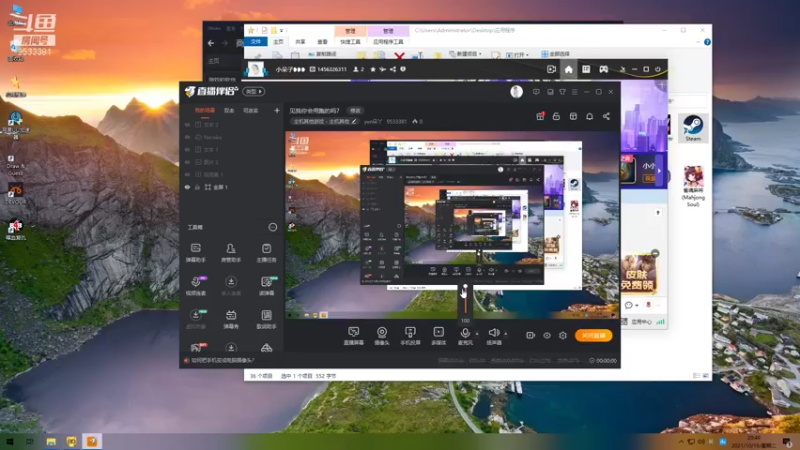Add a multimedia source

pyautogui.click(x=438, y=336)
